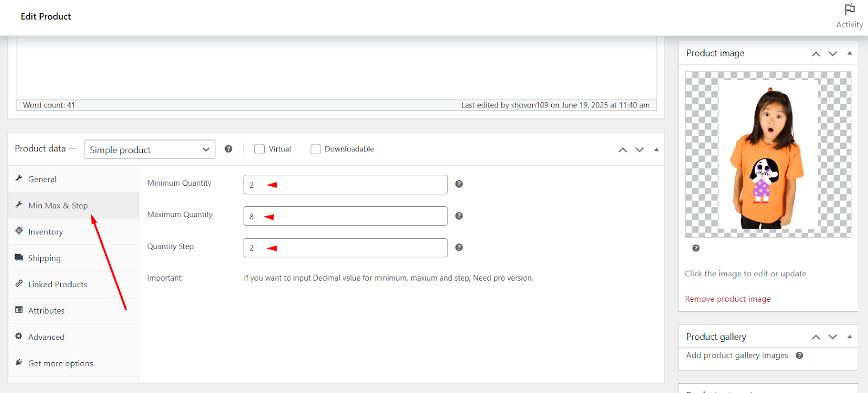Click help icon for Minimum Quantity
This screenshot has width=868, height=393.
click(x=459, y=184)
